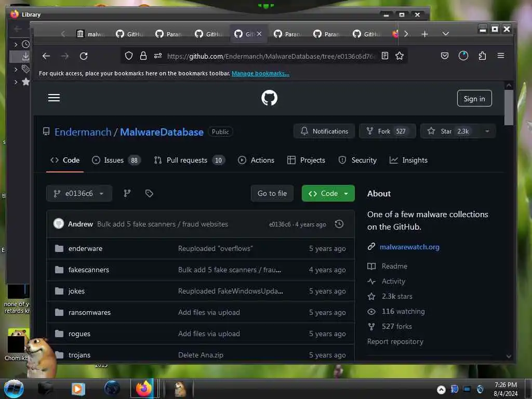
Task: Open the Pocket save icon
Action: pyautogui.click(x=445, y=56)
